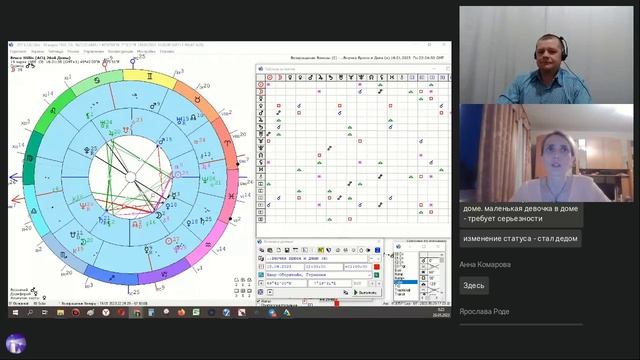Click the copy icon left of Выполнить button
The width and height of the screenshot is (640, 360).
[x=345, y=292]
